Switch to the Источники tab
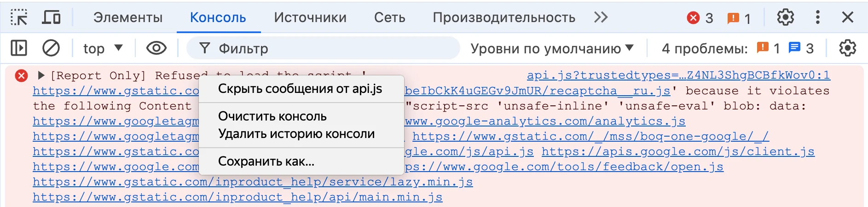868x207 pixels. (x=310, y=17)
